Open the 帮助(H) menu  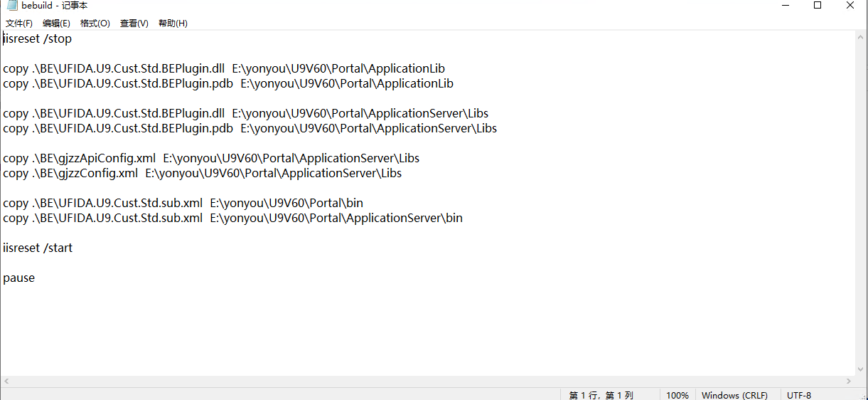click(173, 23)
